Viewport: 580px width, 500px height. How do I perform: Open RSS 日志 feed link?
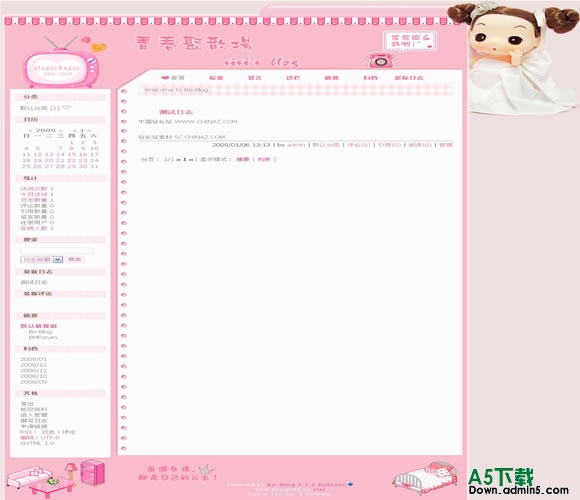(48, 432)
